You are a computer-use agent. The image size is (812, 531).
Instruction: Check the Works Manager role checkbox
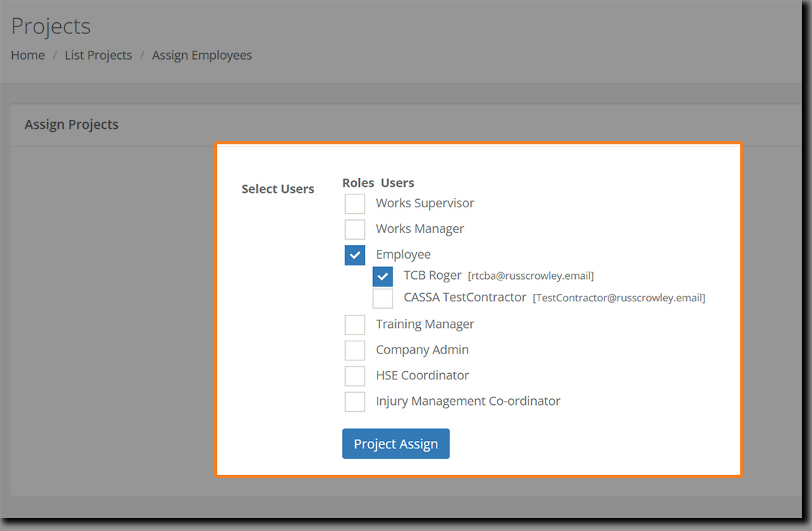pyautogui.click(x=355, y=229)
